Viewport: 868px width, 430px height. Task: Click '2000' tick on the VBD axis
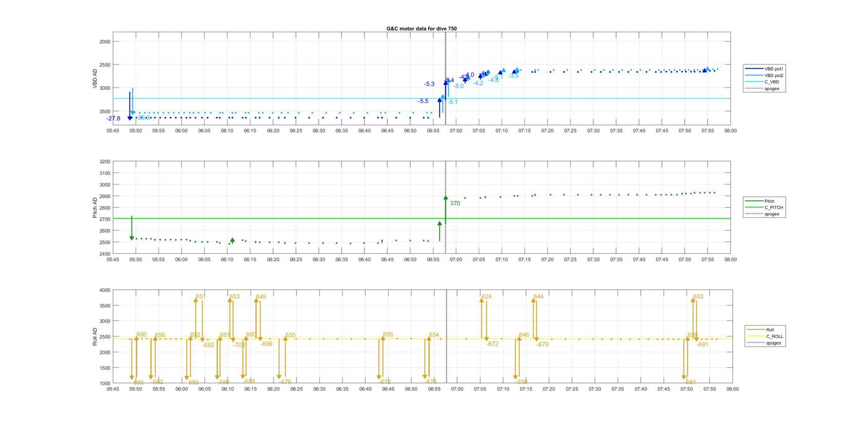click(105, 42)
